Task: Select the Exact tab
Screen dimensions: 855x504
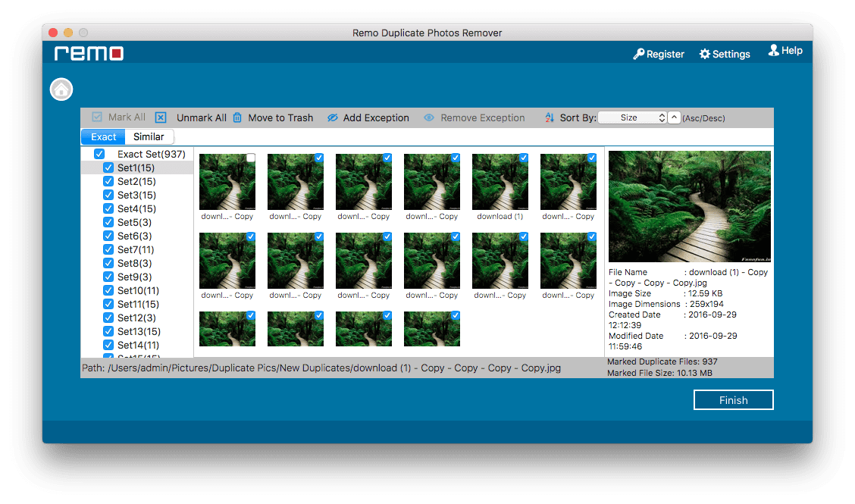Action: [104, 137]
